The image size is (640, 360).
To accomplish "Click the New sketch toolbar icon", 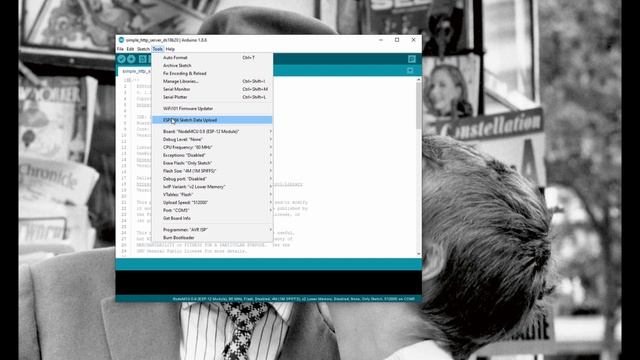I will pos(142,59).
